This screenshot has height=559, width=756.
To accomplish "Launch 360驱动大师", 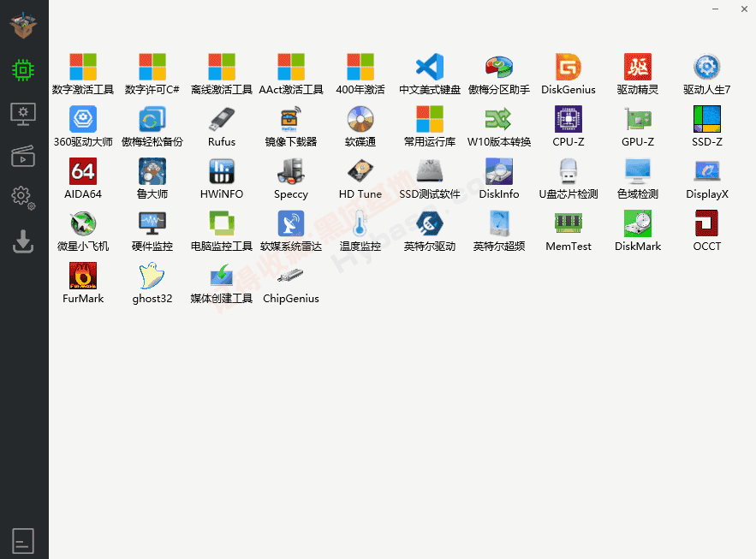I will click(83, 126).
